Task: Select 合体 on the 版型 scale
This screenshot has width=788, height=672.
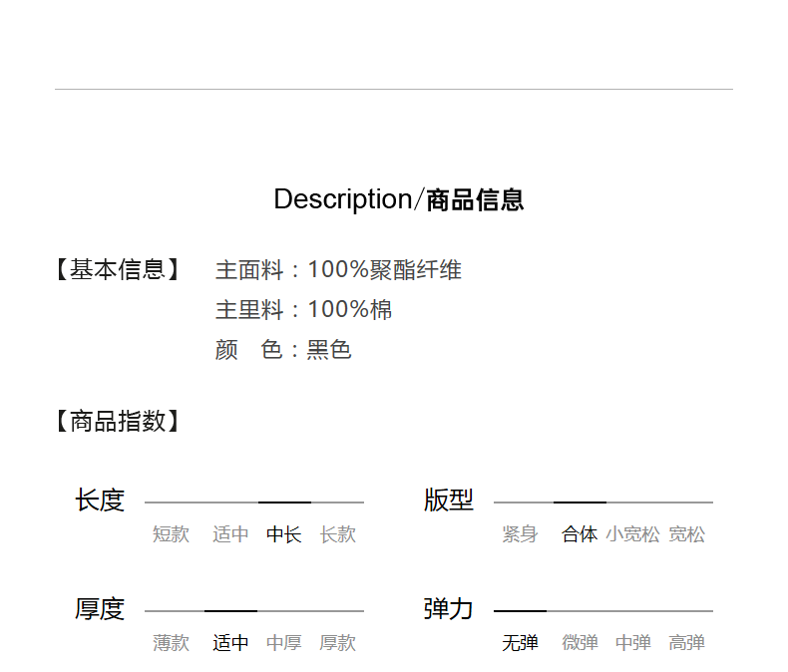Action: 580,534
